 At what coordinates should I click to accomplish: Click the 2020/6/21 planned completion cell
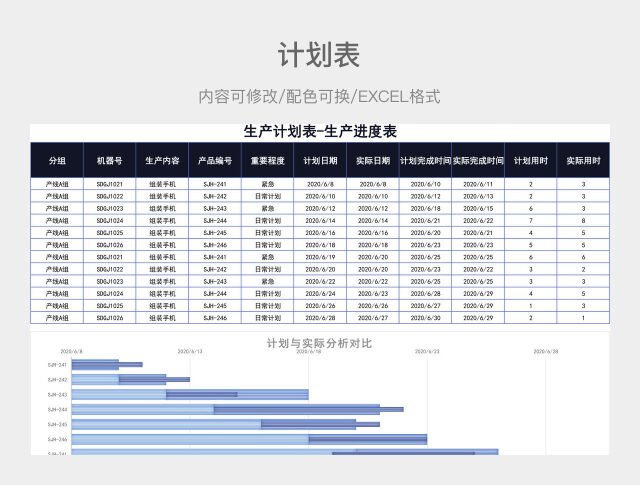pyautogui.click(x=425, y=220)
